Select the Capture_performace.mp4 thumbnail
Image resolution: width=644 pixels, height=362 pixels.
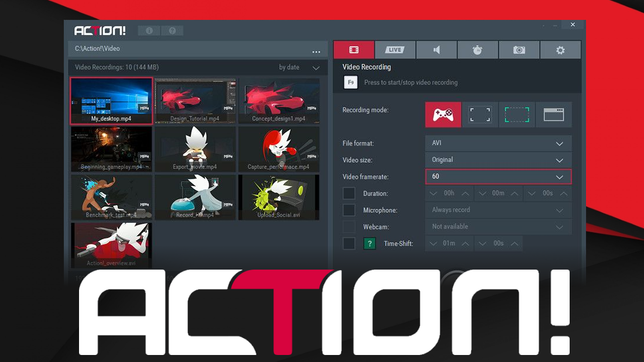(x=279, y=149)
